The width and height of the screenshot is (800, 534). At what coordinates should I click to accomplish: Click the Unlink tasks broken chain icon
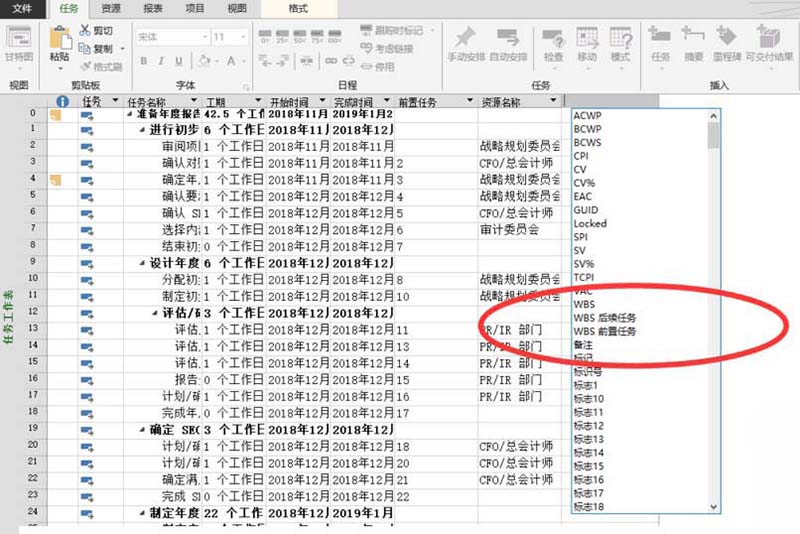pyautogui.click(x=348, y=61)
